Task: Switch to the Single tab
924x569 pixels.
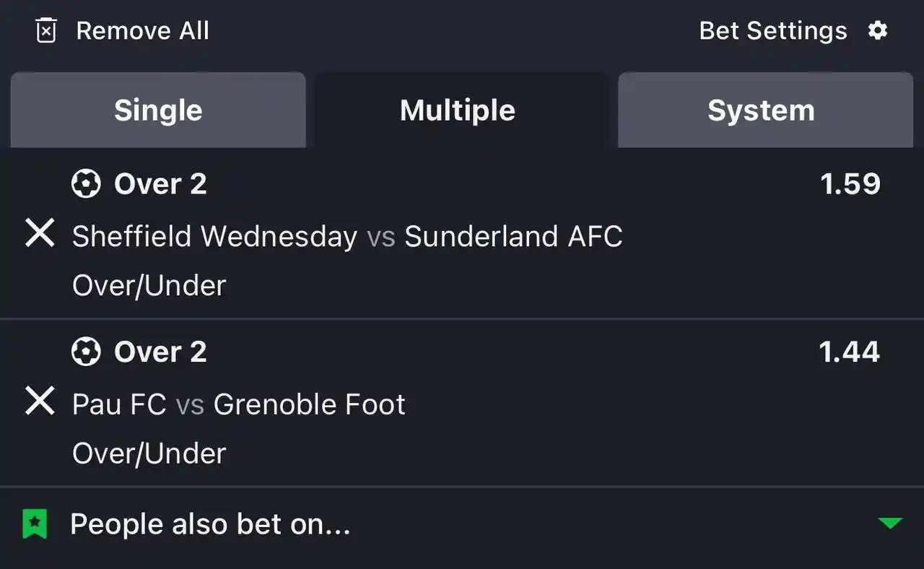Action: tap(158, 110)
